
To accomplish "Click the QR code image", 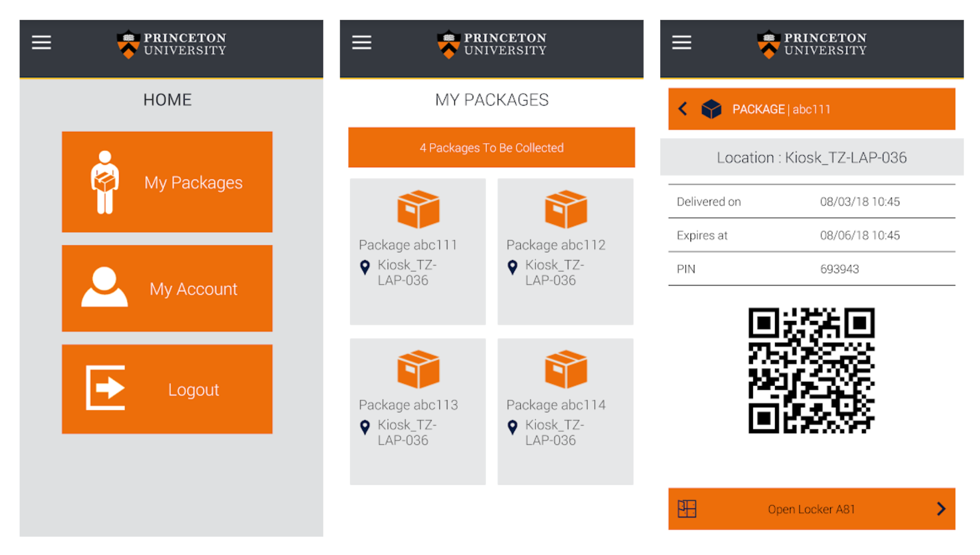I will pyautogui.click(x=811, y=371).
